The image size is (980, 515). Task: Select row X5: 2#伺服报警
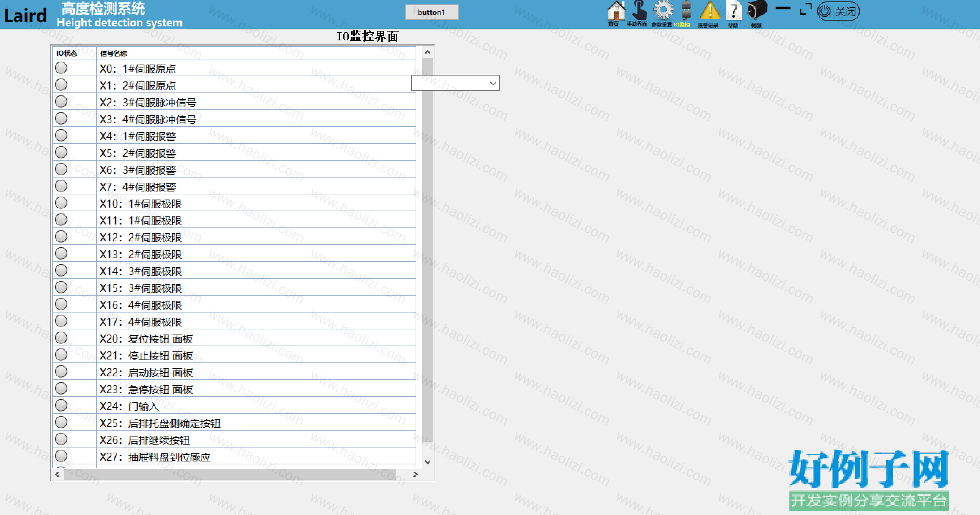pos(234,153)
